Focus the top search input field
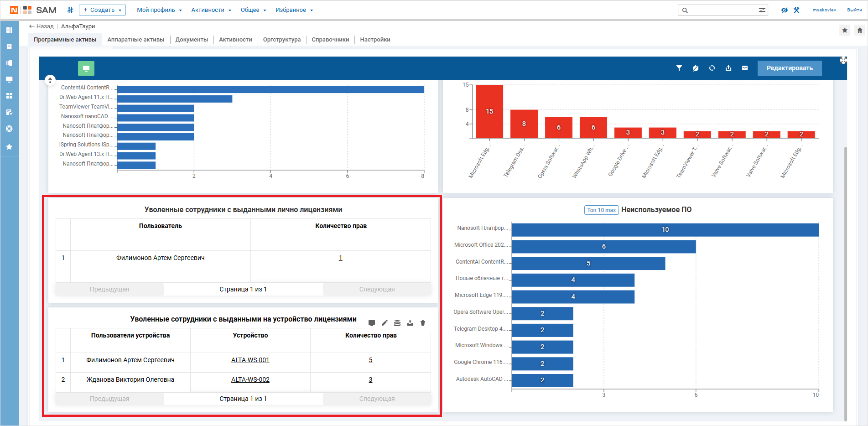868x426 pixels. click(x=722, y=10)
